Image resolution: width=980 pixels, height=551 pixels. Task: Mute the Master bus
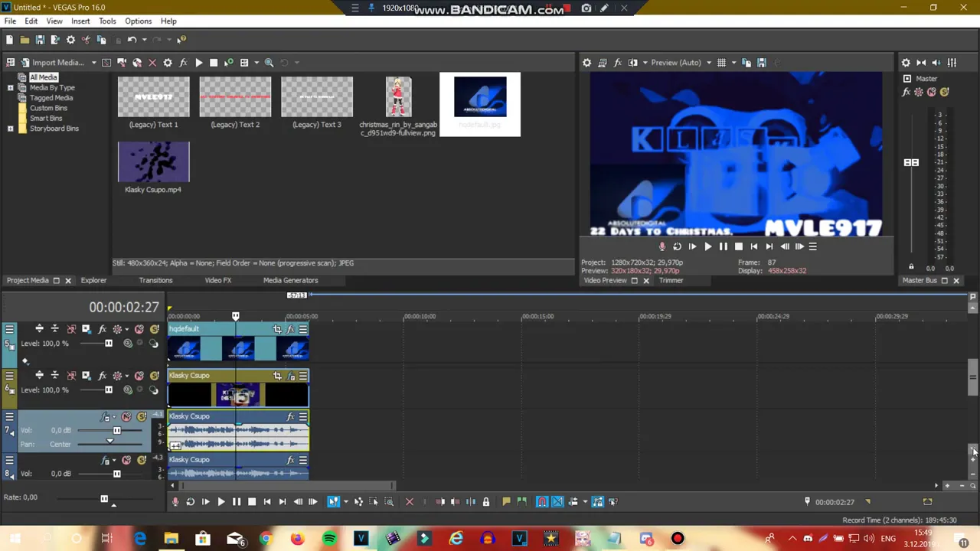pyautogui.click(x=931, y=92)
